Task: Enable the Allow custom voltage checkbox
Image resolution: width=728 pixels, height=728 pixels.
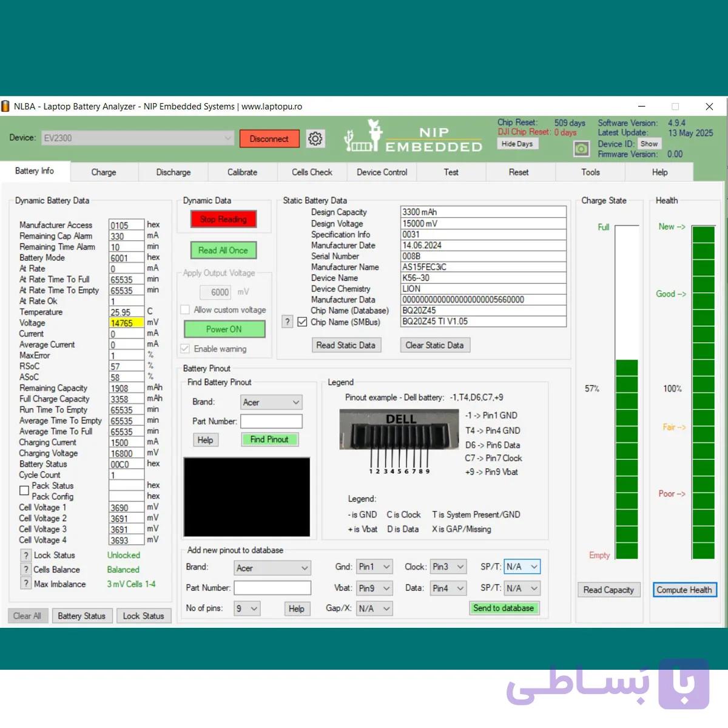Action: pyautogui.click(x=186, y=310)
